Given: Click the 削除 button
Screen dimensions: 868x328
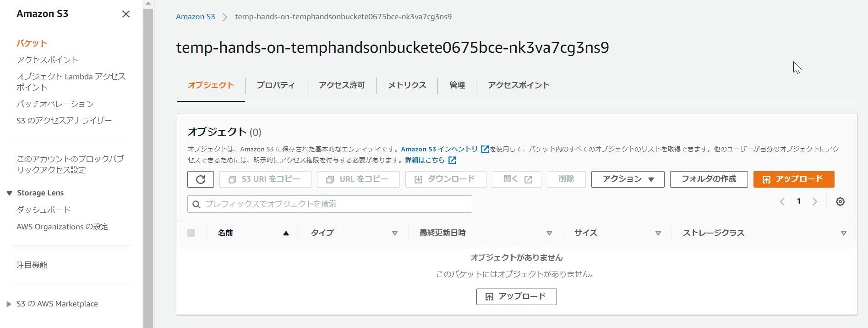Looking at the screenshot, I should tap(566, 179).
